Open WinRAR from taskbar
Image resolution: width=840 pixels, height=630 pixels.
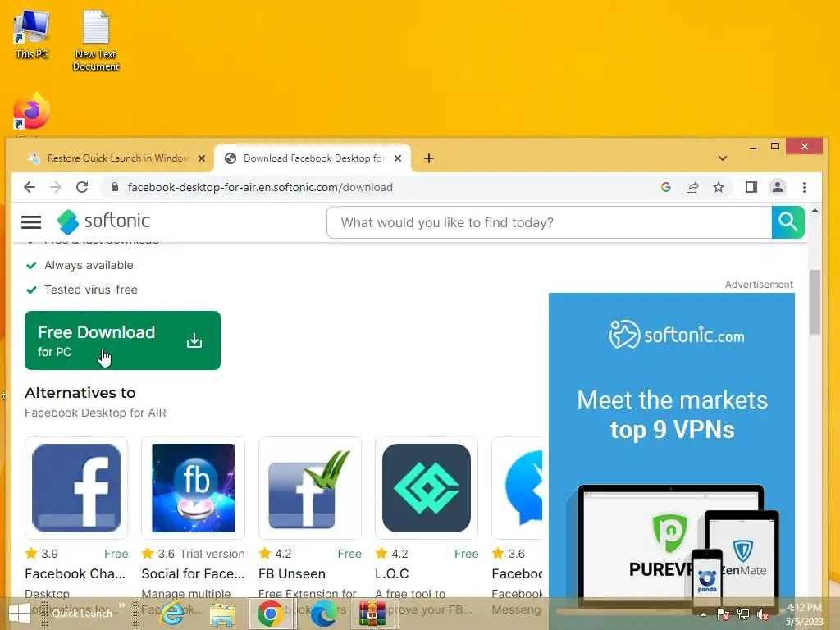(372, 614)
